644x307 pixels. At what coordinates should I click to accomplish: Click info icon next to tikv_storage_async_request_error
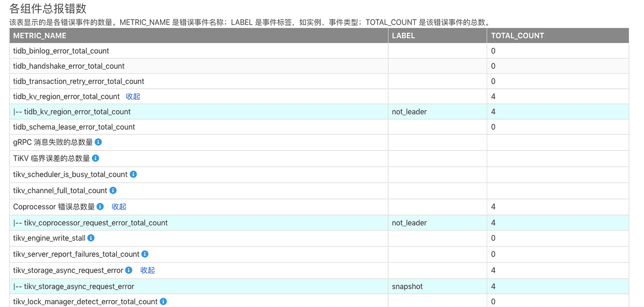tap(129, 270)
